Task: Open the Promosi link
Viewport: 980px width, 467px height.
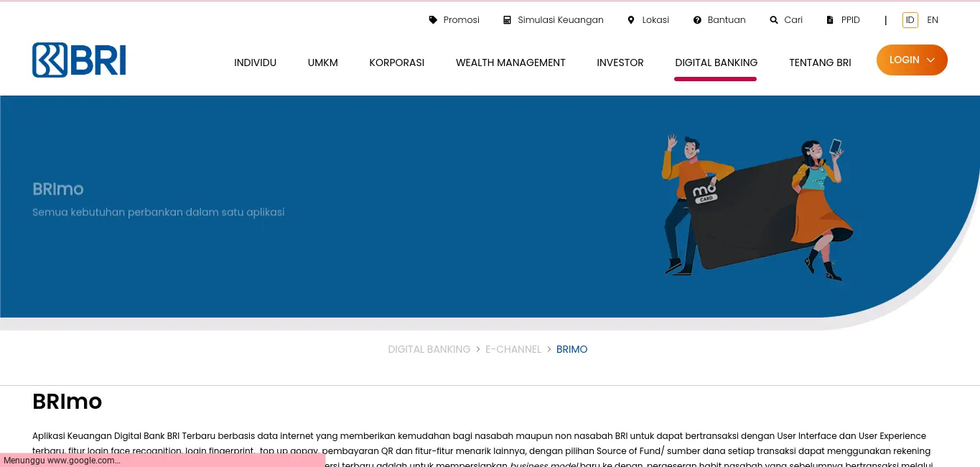Action: [461, 20]
